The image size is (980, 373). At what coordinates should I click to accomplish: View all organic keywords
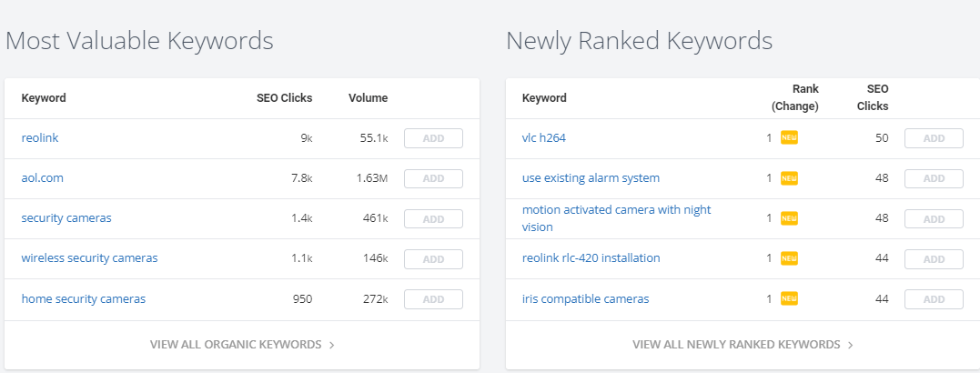242,345
